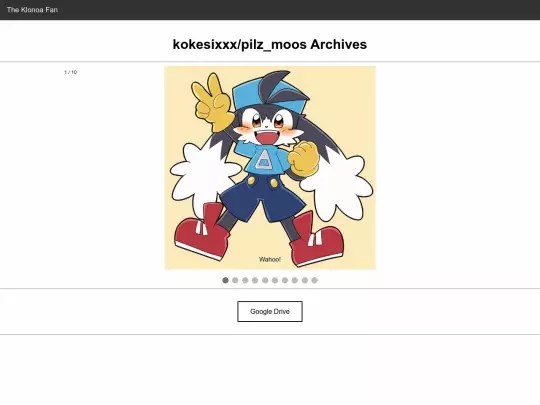Jump to slide two via second dot
Image resolution: width=540 pixels, height=405 pixels.
click(235, 280)
